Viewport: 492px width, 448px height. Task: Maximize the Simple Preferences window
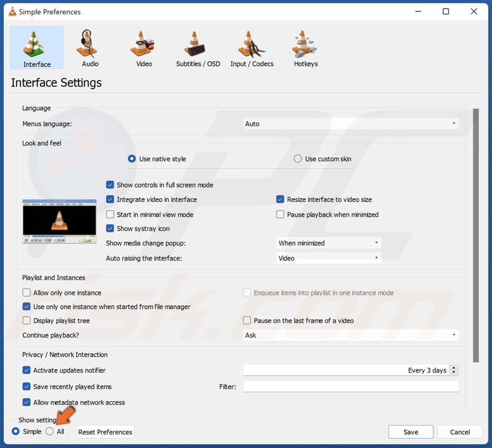tap(445, 12)
